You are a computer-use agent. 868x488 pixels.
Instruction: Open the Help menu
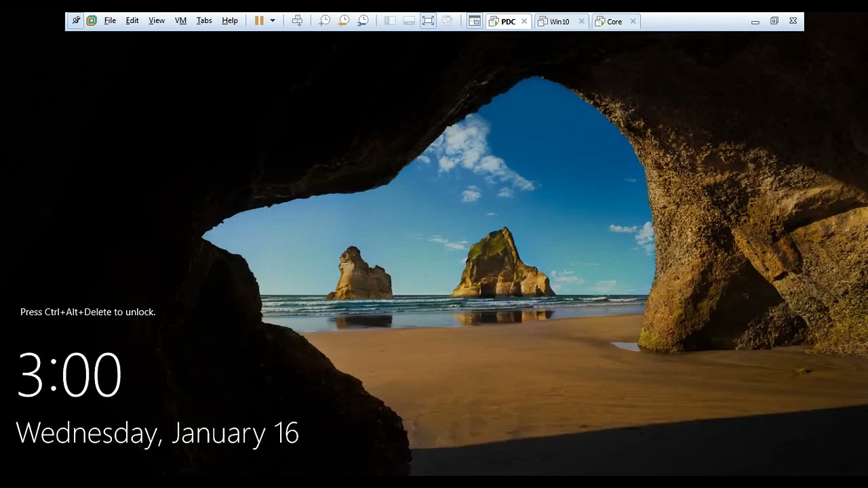[230, 21]
